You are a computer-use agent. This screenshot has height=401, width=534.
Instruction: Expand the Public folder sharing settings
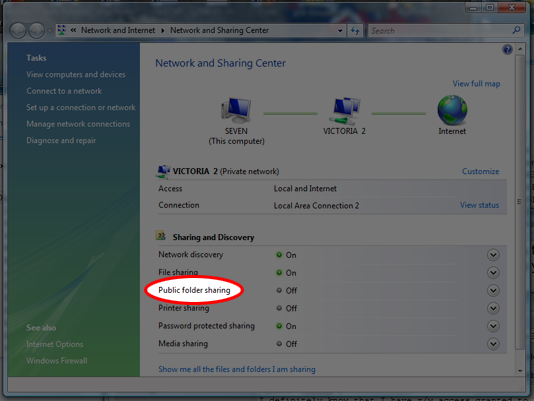(x=493, y=290)
